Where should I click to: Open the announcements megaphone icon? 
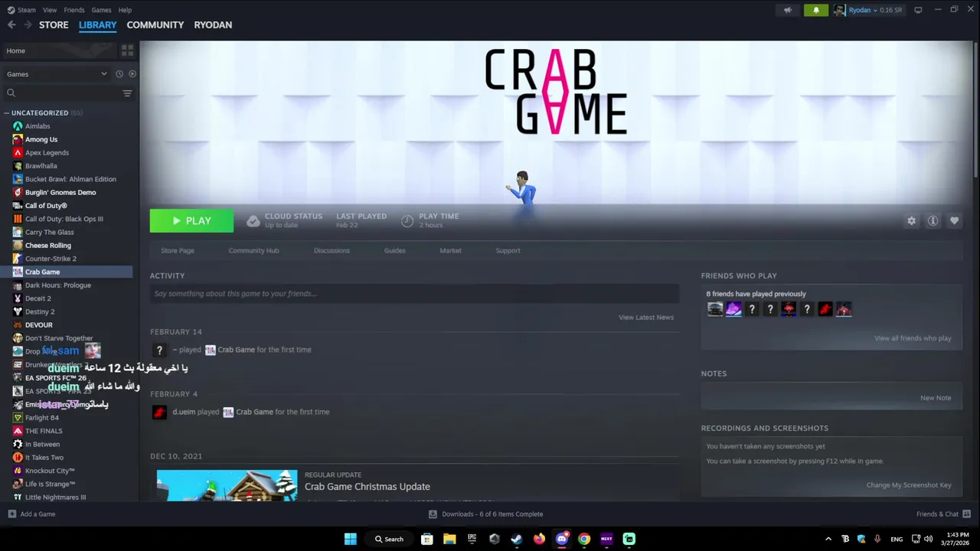[788, 10]
